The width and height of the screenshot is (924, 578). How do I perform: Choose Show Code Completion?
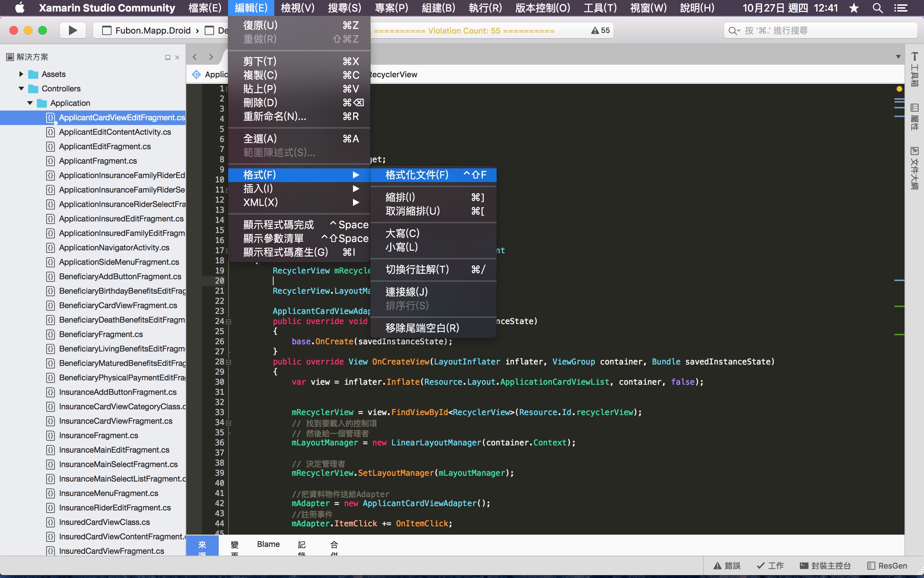[299, 225]
